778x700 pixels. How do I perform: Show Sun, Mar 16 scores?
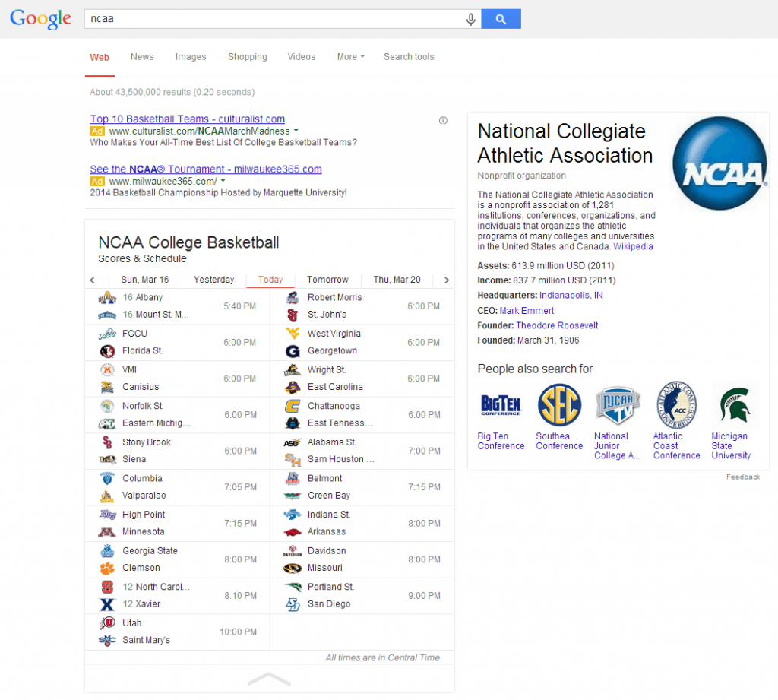pos(145,280)
